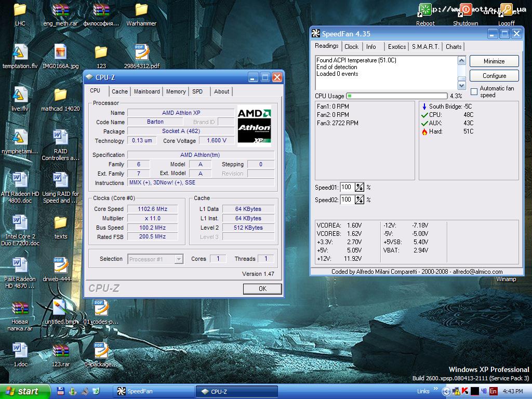Open the Processor selection dropdown in CPU-Z
The width and height of the screenshot is (532, 399).
click(x=178, y=259)
